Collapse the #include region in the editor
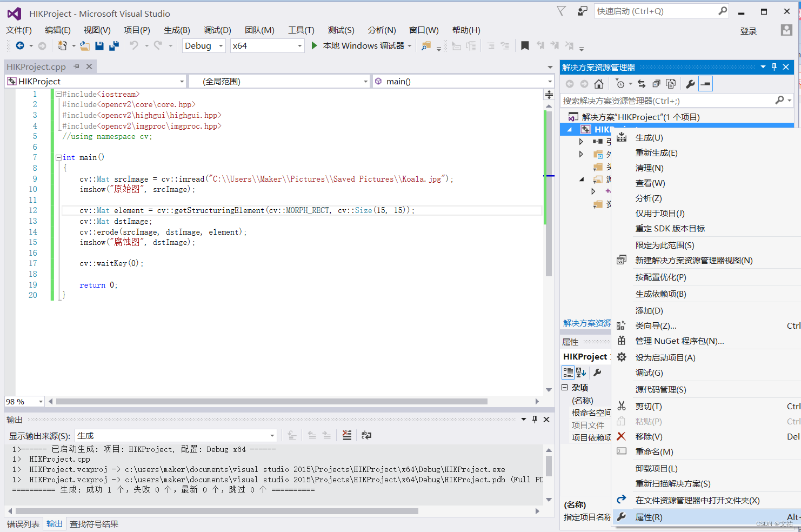This screenshot has width=801, height=532. click(58, 94)
